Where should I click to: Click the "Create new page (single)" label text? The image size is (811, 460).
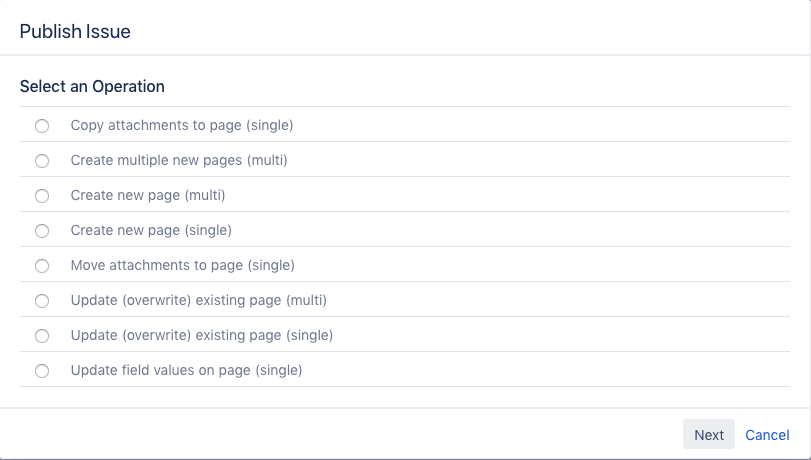pyautogui.click(x=151, y=230)
